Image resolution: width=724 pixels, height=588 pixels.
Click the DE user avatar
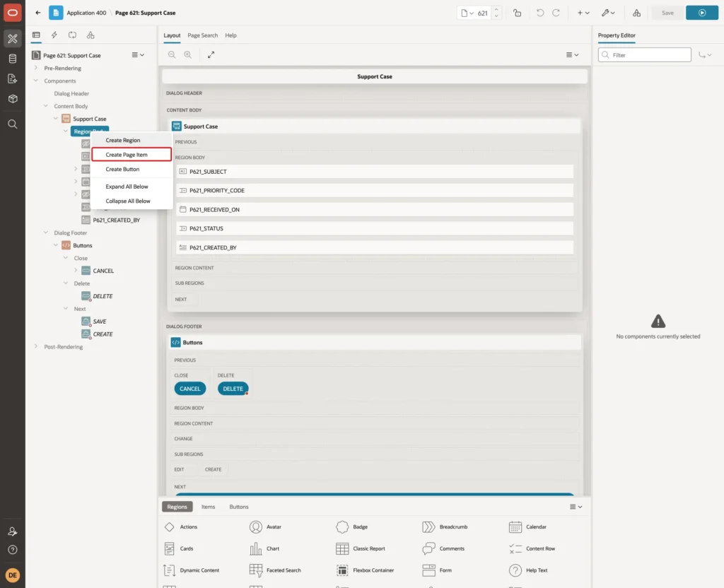13,575
